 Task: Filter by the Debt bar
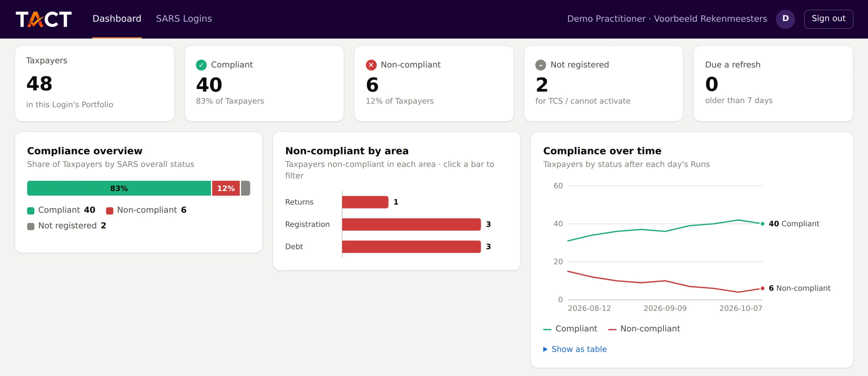411,247
